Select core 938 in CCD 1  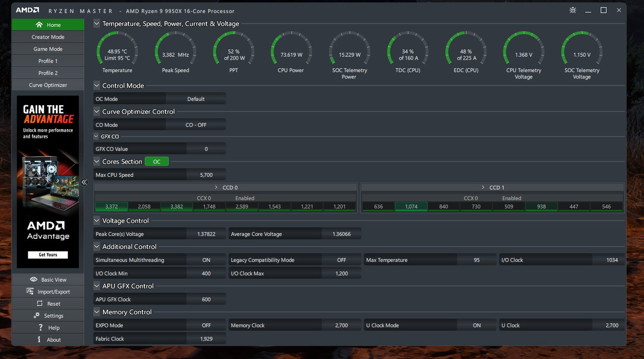tap(541, 207)
